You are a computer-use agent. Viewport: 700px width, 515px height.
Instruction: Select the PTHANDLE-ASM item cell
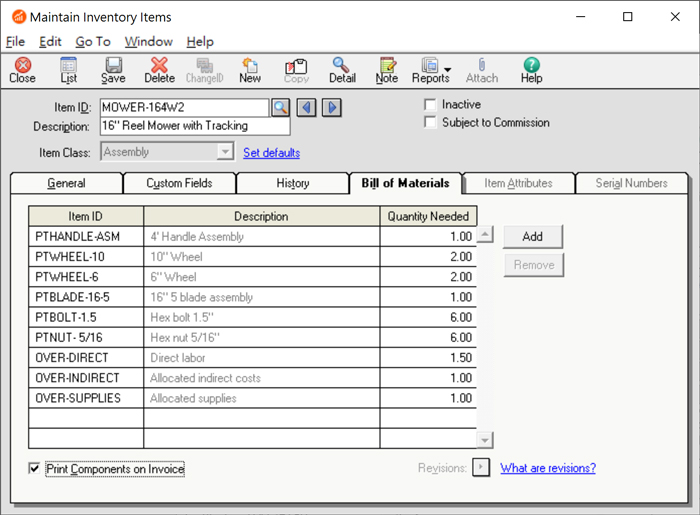(x=86, y=237)
